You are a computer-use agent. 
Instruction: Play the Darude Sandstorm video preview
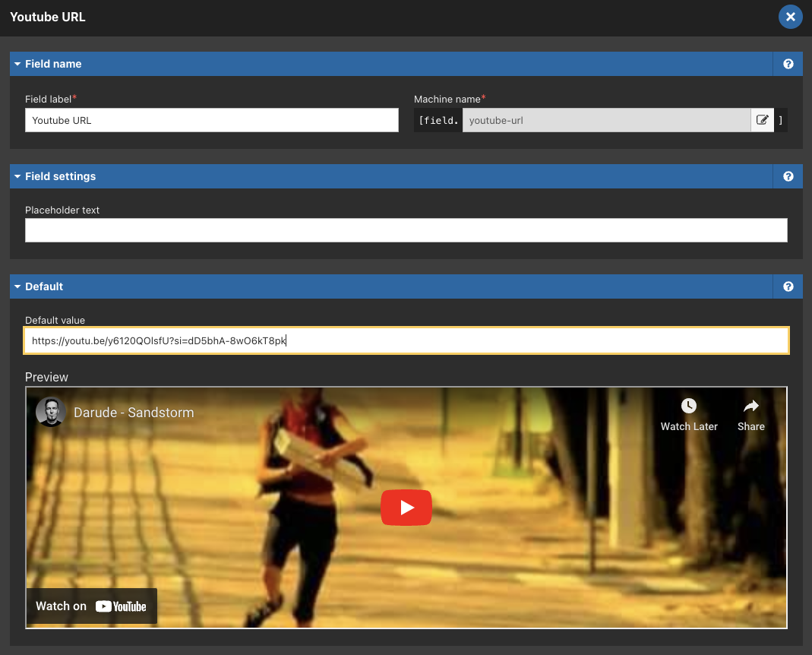(406, 508)
